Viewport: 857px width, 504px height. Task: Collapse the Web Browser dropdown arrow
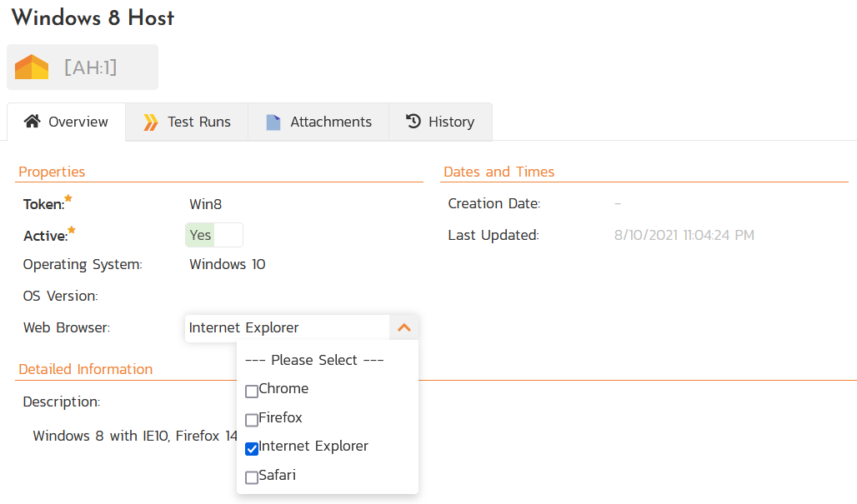click(404, 328)
